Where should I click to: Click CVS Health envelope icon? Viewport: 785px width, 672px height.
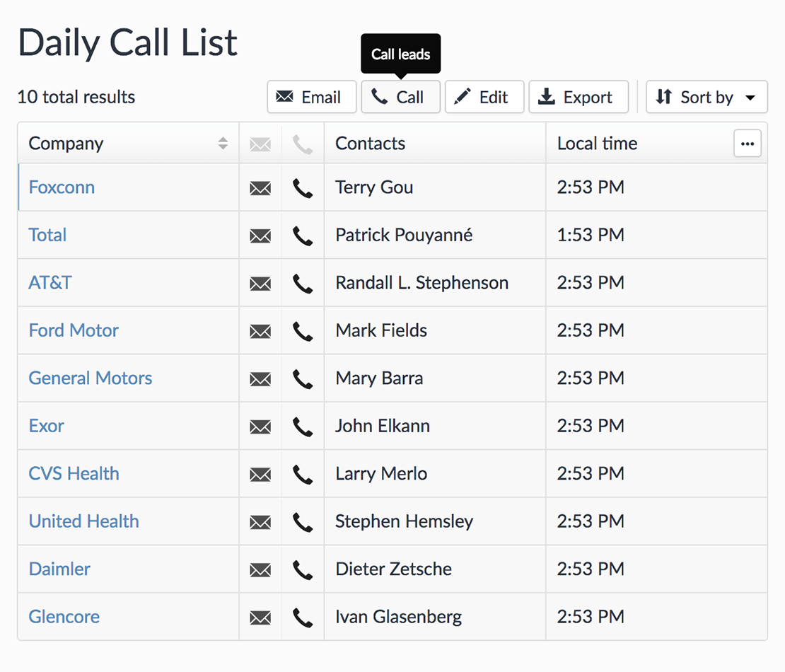coord(260,475)
